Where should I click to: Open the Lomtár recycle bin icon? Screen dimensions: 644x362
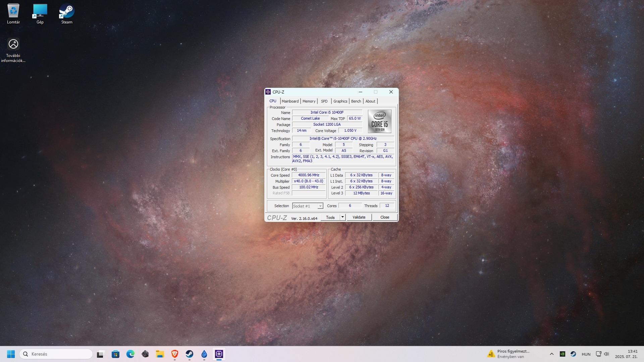(x=13, y=14)
